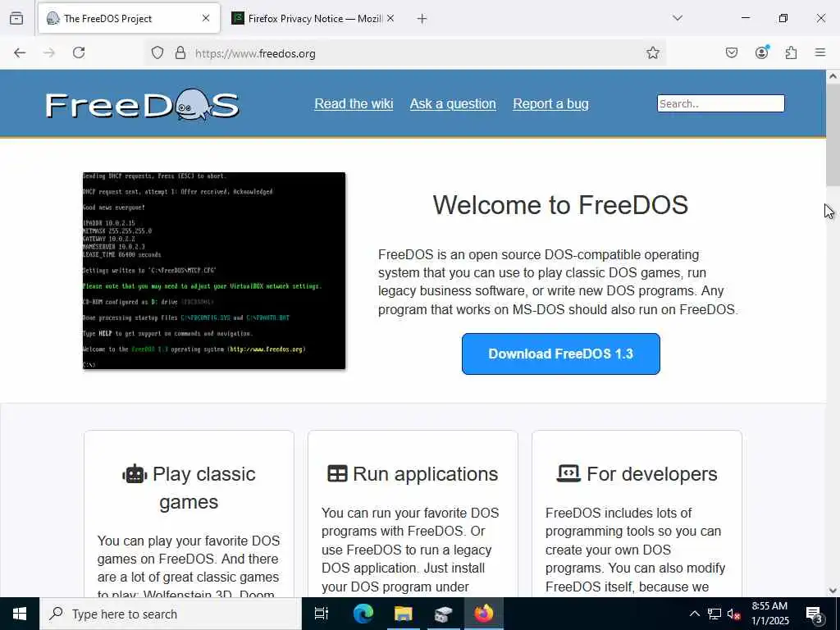
Task: Open the Firefox account icon
Action: pos(761,52)
